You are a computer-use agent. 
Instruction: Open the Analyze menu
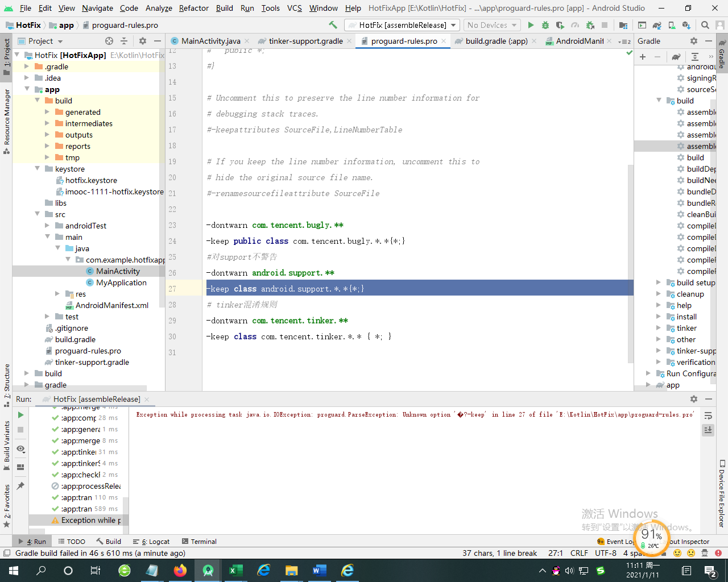coord(159,8)
